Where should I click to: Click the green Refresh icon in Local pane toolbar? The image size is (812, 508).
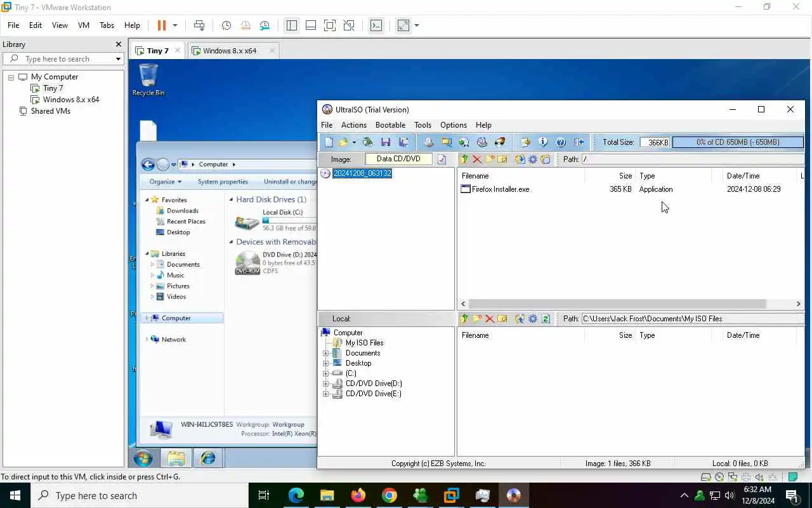[x=546, y=319]
